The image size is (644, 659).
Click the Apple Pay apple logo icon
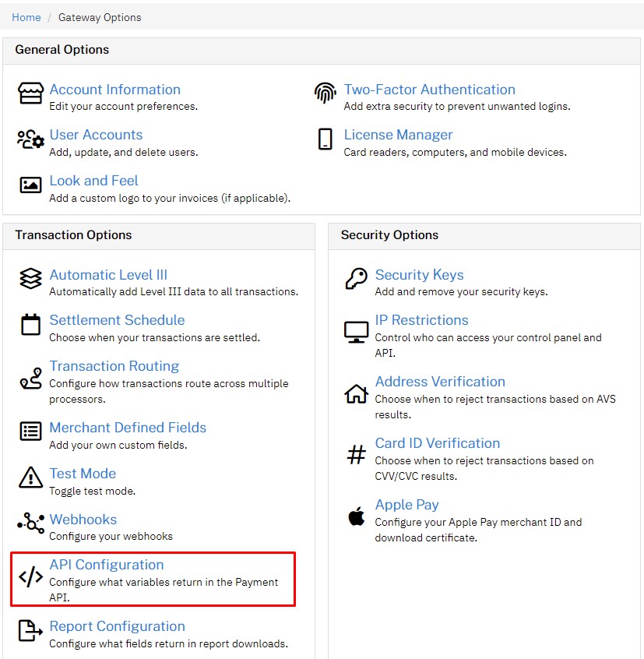(356, 516)
